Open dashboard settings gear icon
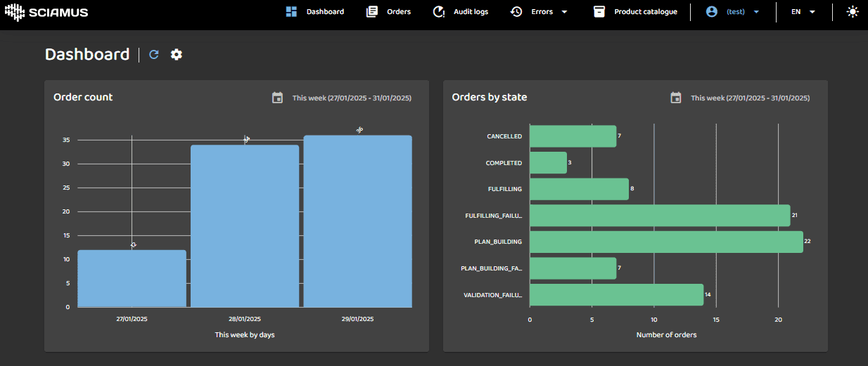The width and height of the screenshot is (868, 366). 177,55
